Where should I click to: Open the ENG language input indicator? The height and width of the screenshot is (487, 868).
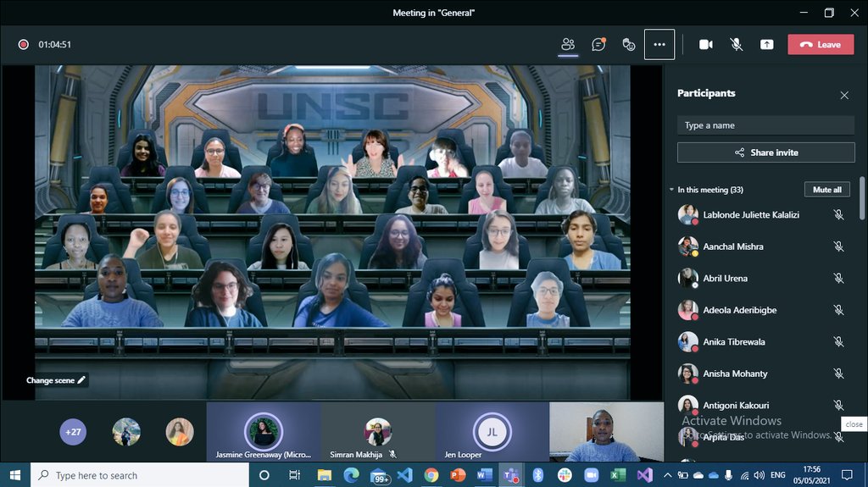tap(778, 475)
